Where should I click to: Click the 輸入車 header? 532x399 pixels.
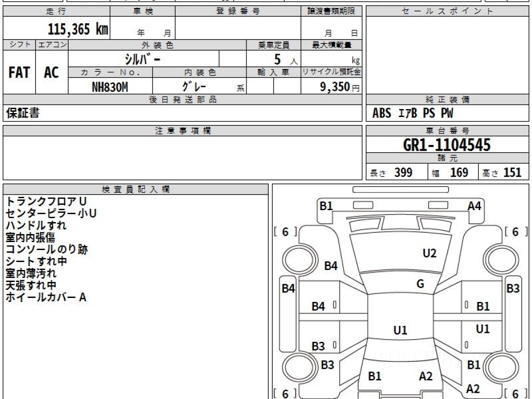click(x=274, y=72)
